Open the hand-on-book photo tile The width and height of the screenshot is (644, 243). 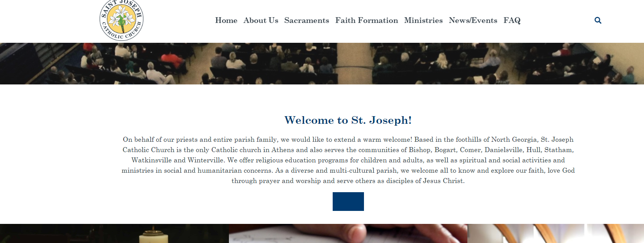tap(348, 233)
